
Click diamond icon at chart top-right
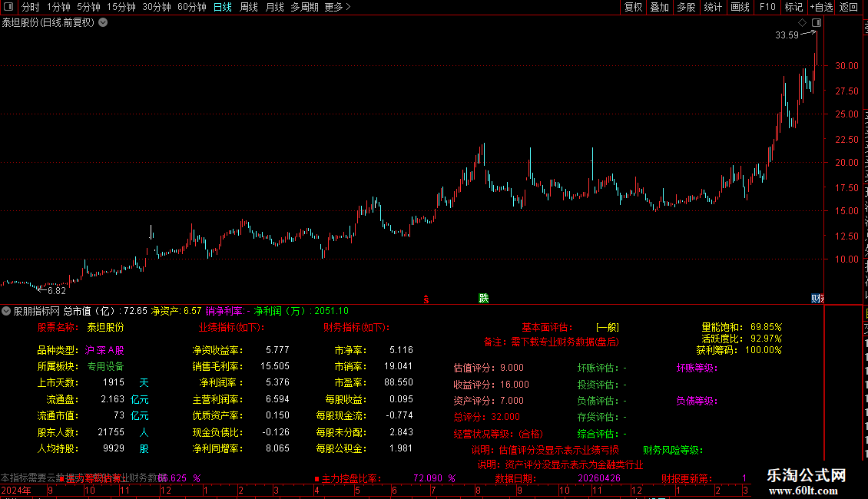tap(802, 23)
